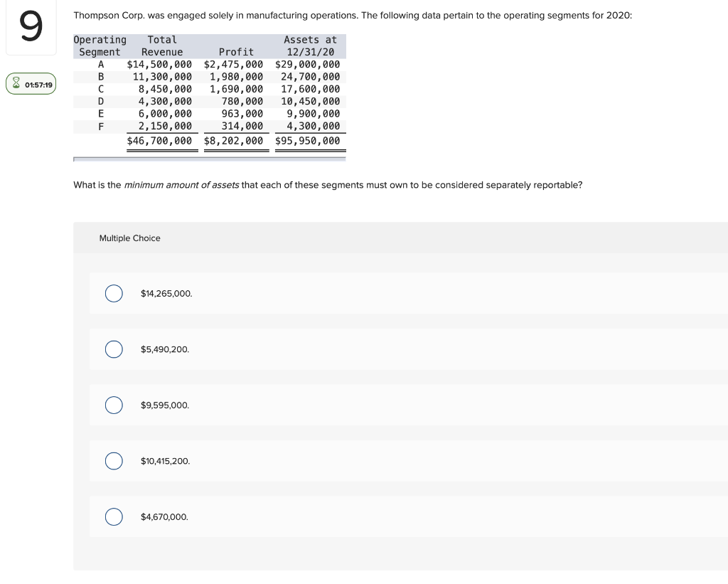
Task: Click the $8,202,000 total profit cell
Action: pyautogui.click(x=233, y=141)
